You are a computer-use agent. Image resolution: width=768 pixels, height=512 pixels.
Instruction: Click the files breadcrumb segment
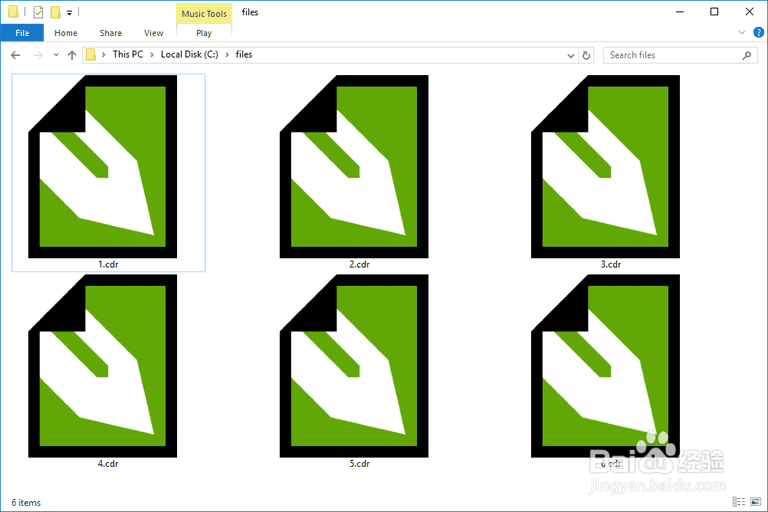coord(244,54)
